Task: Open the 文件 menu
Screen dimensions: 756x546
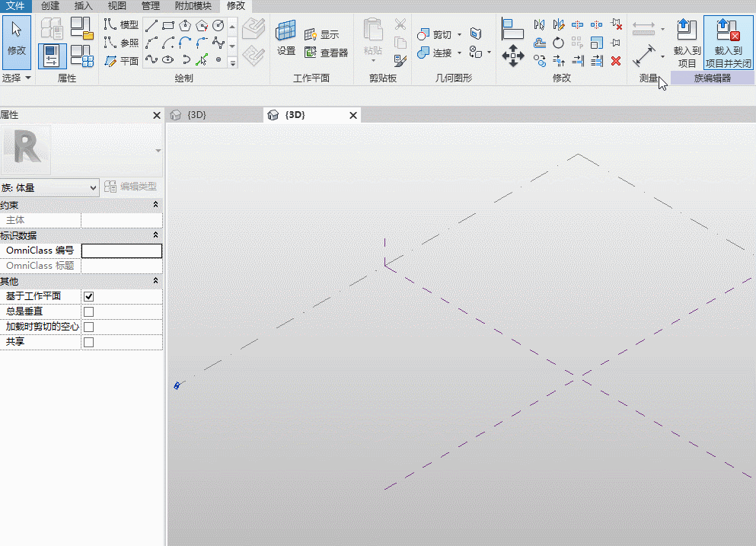Action: pyautogui.click(x=15, y=6)
